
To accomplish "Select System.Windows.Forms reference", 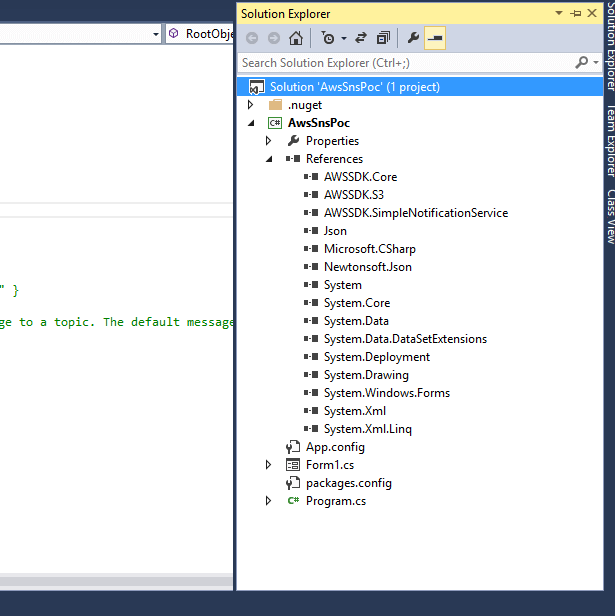I will point(387,393).
